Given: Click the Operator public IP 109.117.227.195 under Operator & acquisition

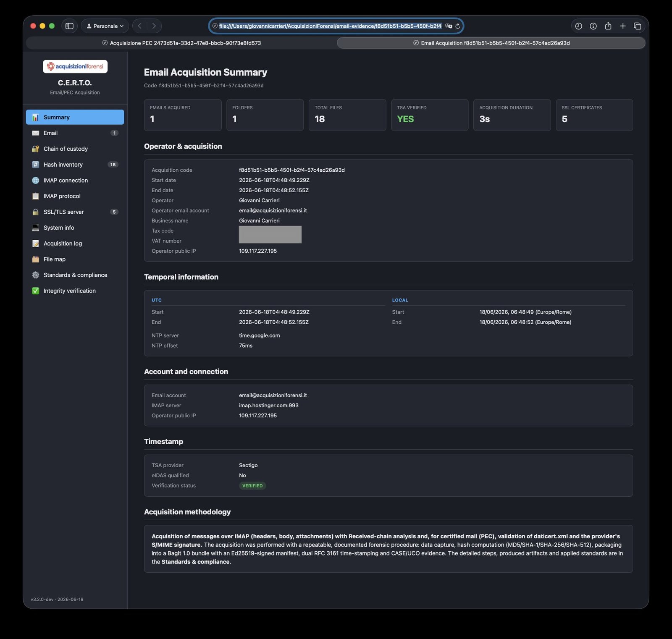Looking at the screenshot, I should [x=258, y=251].
